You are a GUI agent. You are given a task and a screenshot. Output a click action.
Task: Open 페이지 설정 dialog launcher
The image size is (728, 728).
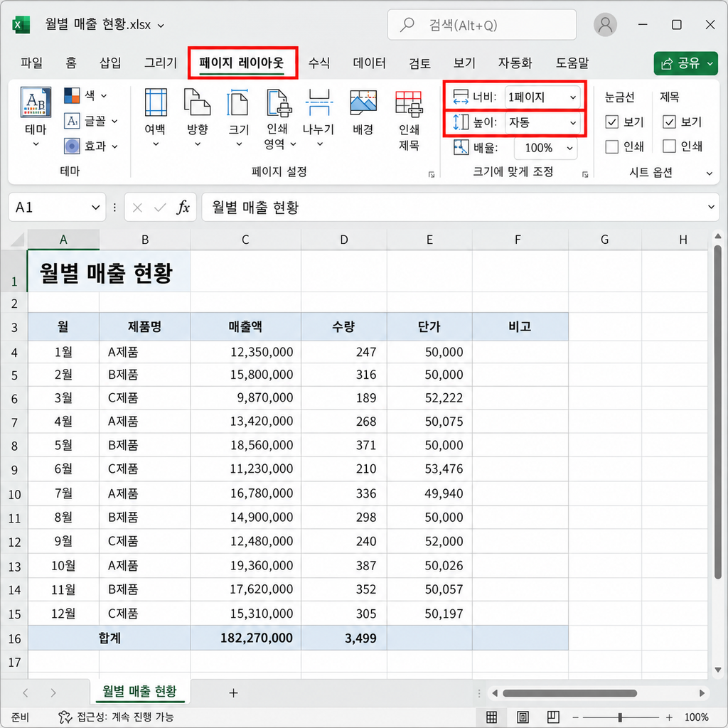(x=432, y=174)
